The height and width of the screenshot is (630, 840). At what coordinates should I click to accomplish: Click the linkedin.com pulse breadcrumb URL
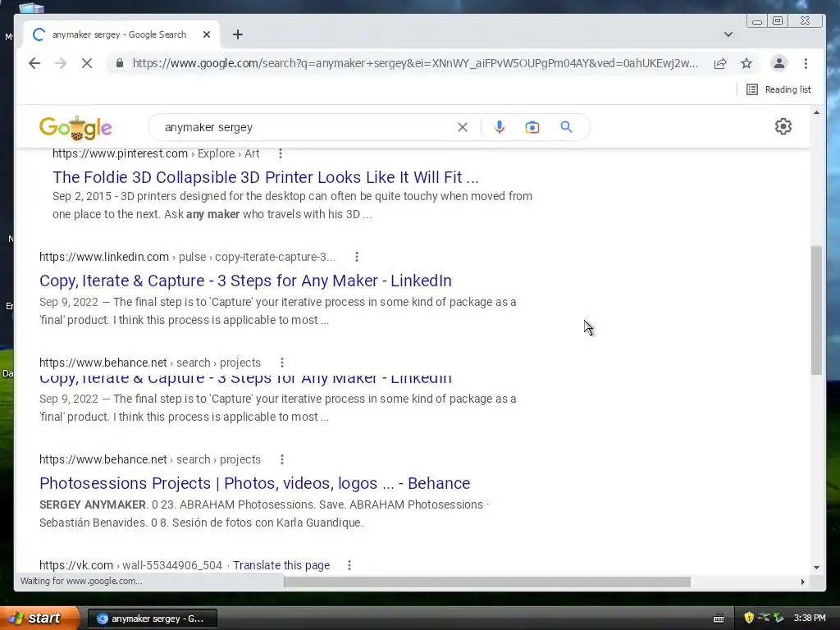187,257
